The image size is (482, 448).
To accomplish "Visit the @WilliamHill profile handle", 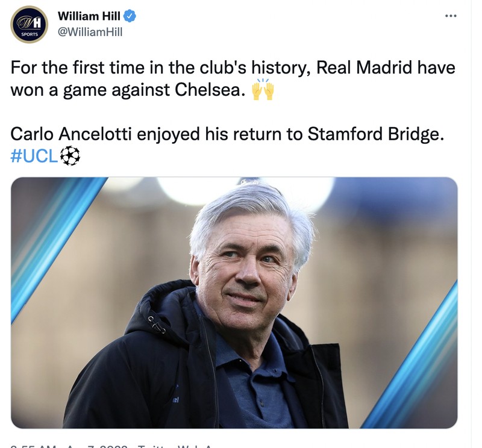I will tap(90, 31).
